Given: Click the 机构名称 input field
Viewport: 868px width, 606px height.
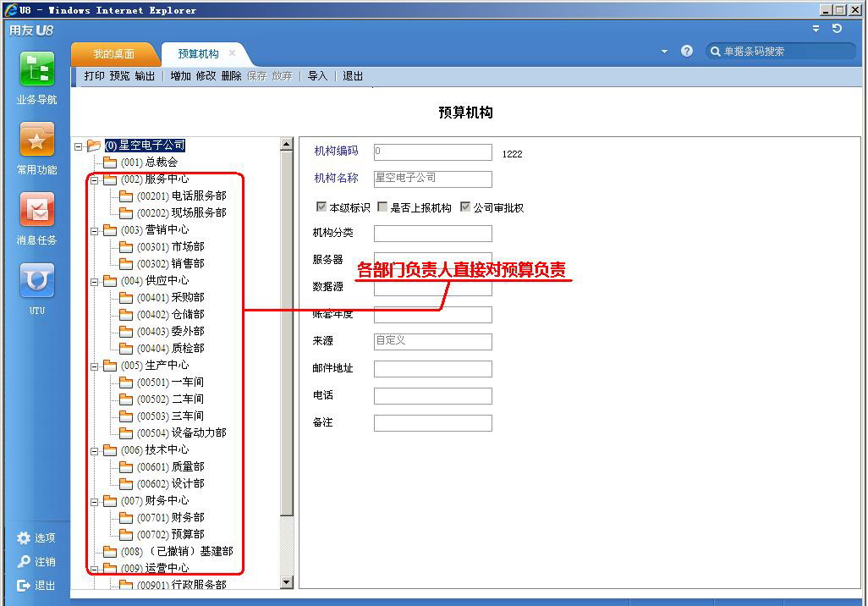Looking at the screenshot, I should coord(433,179).
